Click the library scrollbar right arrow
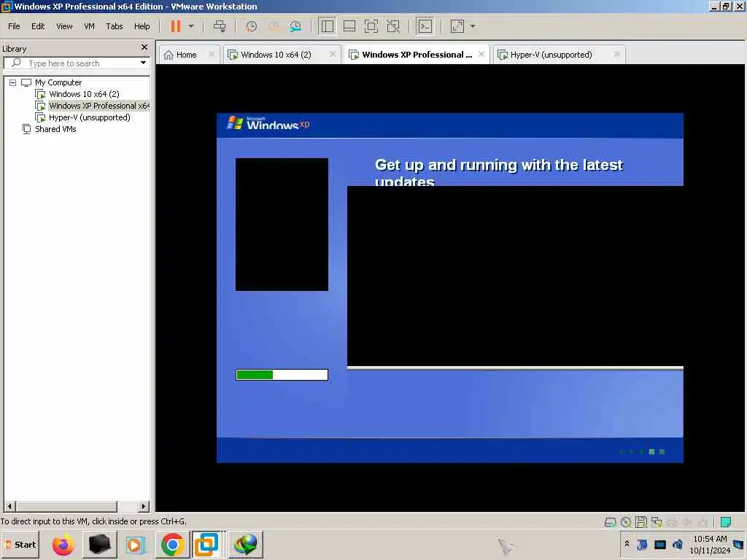Screen dimensions: 747x560 point(144,506)
